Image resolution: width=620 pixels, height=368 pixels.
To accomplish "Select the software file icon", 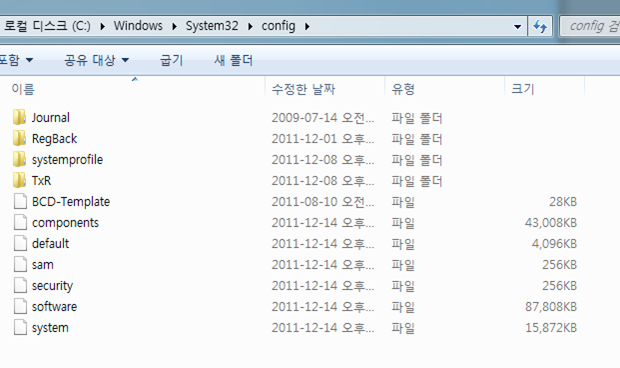I will [20, 306].
